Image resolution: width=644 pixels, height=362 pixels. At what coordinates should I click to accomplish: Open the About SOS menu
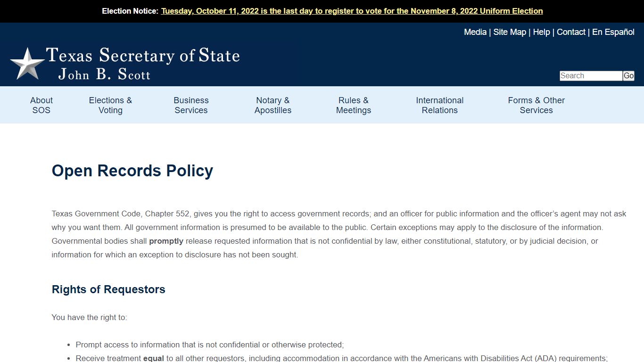point(41,105)
